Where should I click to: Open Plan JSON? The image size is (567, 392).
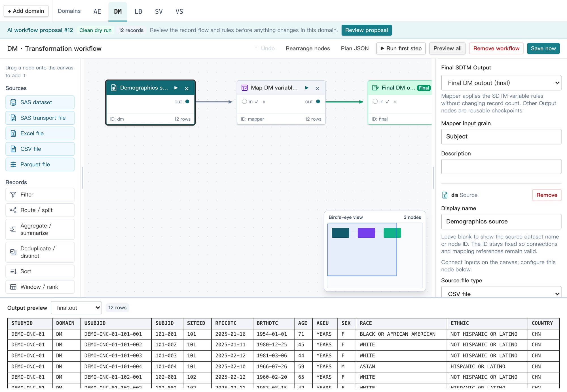coord(355,48)
